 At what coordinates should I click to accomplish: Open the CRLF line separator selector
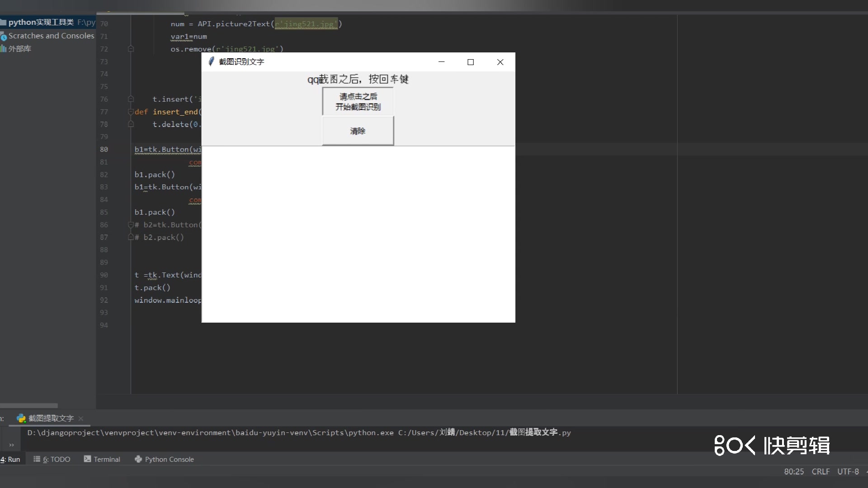click(x=820, y=471)
